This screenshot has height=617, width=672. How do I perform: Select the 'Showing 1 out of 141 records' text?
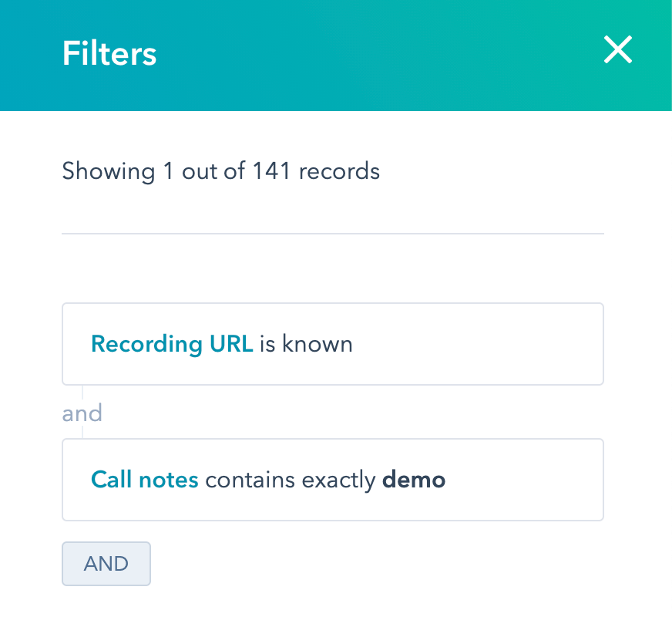point(220,171)
